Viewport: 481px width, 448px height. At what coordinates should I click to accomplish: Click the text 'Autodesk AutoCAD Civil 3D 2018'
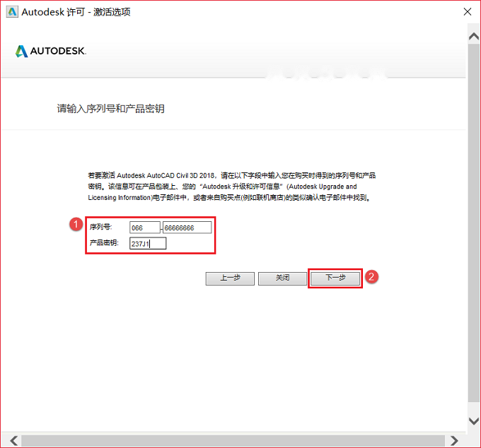(166, 175)
